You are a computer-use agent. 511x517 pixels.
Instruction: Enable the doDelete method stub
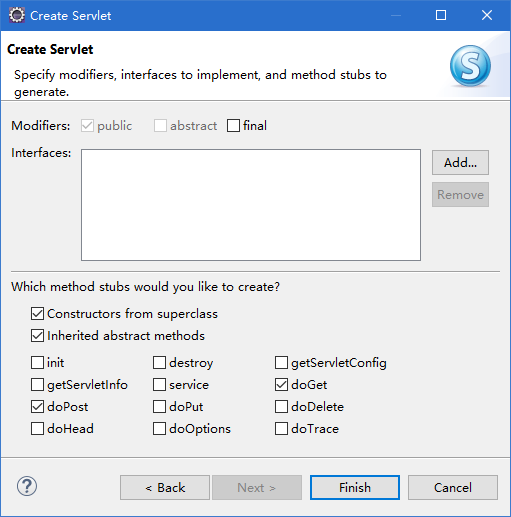click(281, 407)
